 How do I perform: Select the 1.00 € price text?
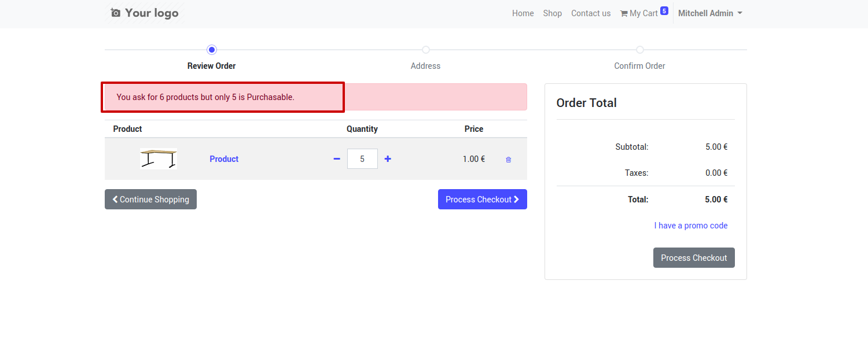(474, 159)
